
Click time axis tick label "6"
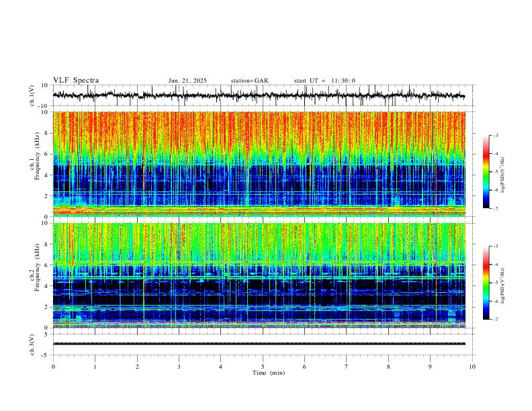304,367
